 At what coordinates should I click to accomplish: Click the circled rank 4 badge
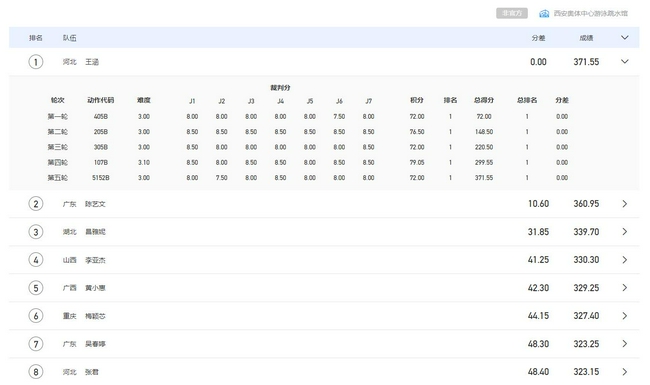36,260
